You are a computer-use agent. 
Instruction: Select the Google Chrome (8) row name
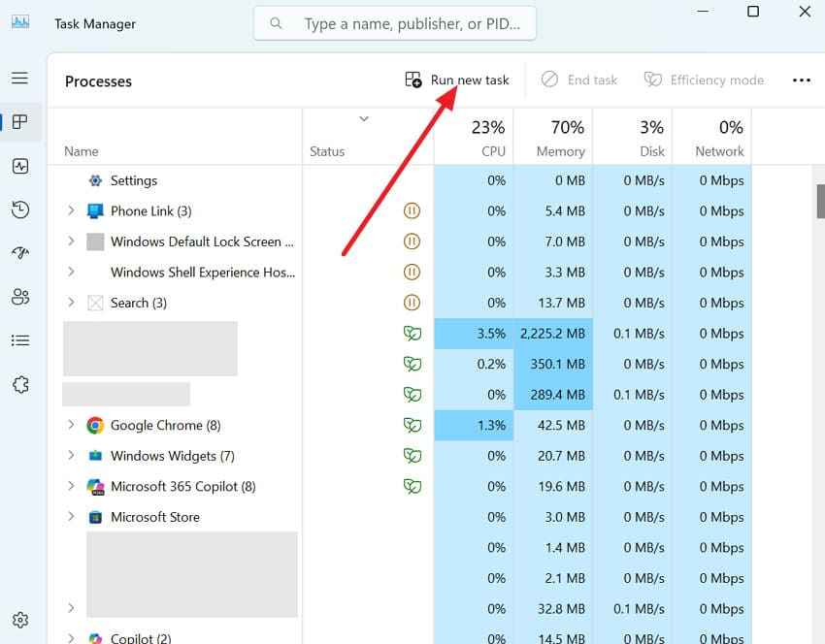point(165,425)
